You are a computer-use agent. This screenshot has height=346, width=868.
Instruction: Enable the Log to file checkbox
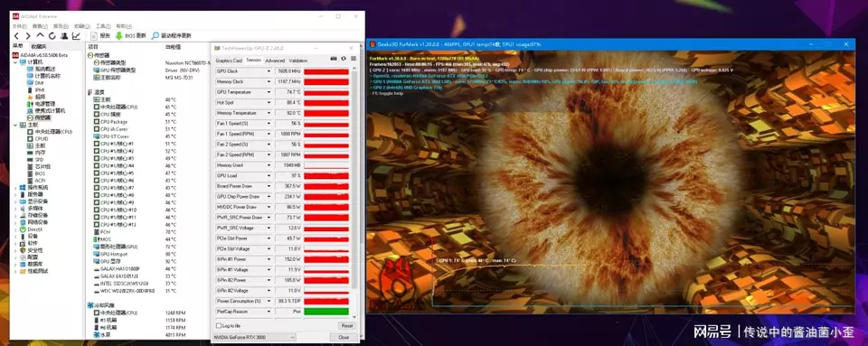tap(218, 325)
